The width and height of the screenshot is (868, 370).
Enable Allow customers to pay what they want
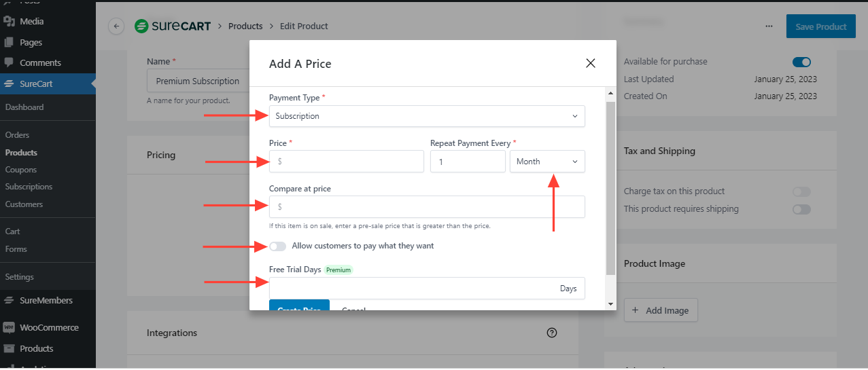pos(277,246)
